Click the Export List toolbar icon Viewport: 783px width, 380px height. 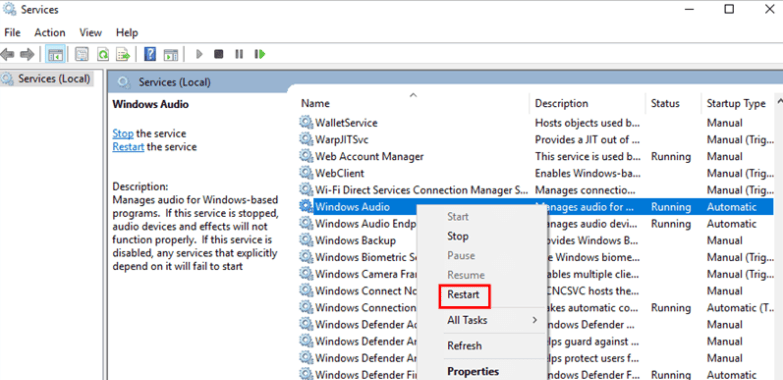click(123, 54)
